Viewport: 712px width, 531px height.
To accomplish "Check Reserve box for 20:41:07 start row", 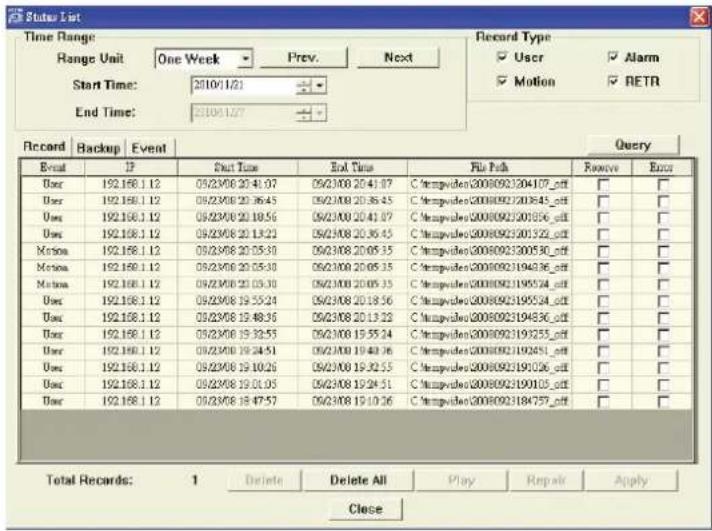I will point(603,185).
